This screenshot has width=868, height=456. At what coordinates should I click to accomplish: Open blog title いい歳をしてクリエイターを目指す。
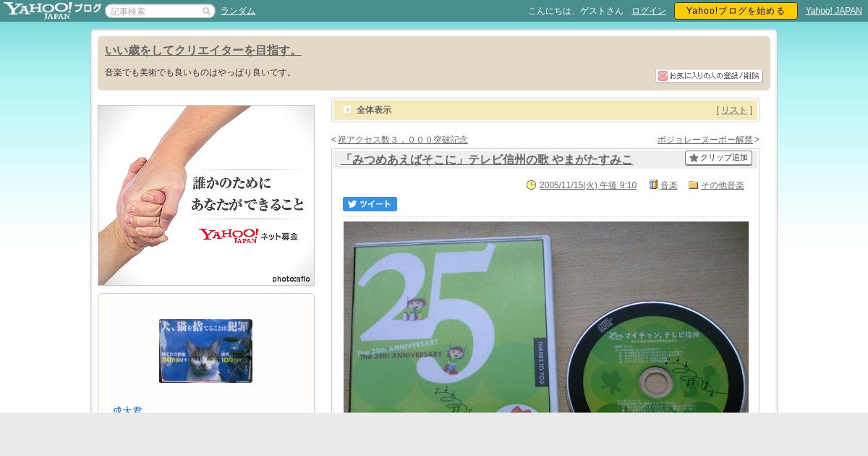pyautogui.click(x=203, y=51)
